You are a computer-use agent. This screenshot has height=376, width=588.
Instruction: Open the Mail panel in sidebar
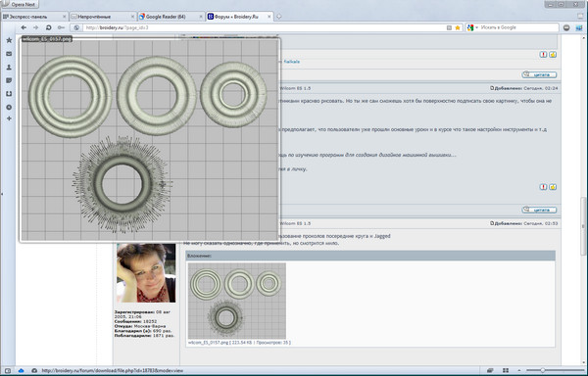(x=9, y=54)
